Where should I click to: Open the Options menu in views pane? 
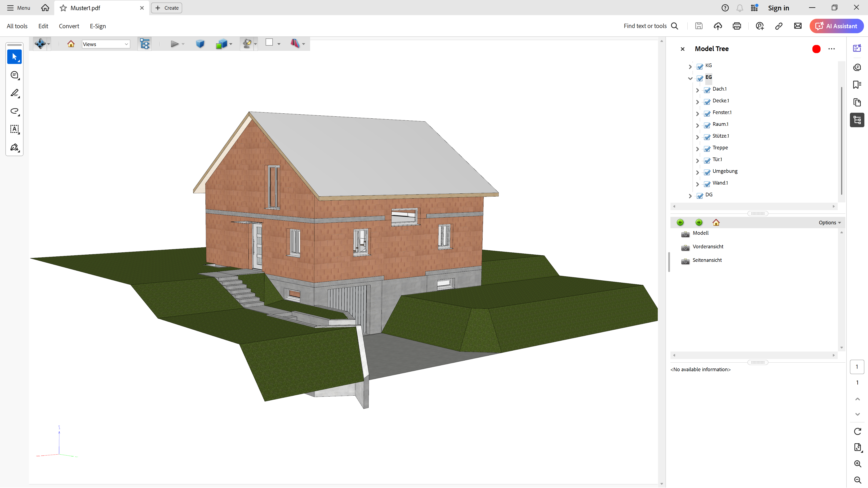[x=830, y=223]
